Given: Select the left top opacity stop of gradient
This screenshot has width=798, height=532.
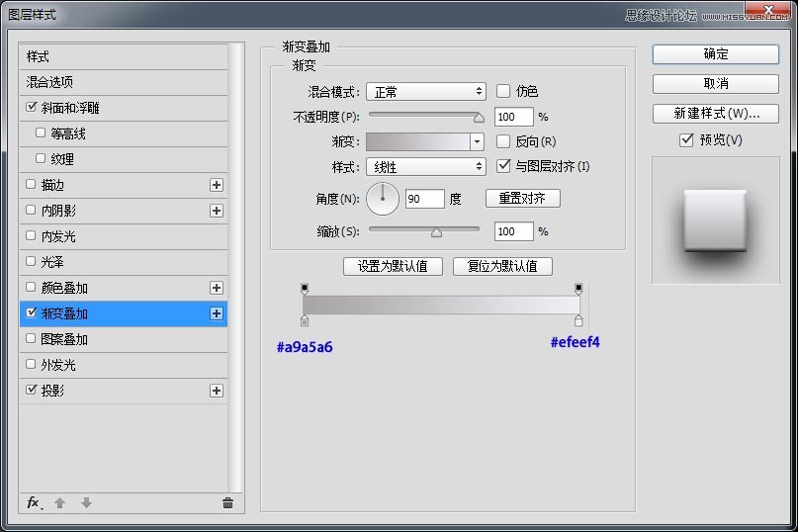Looking at the screenshot, I should tap(305, 289).
